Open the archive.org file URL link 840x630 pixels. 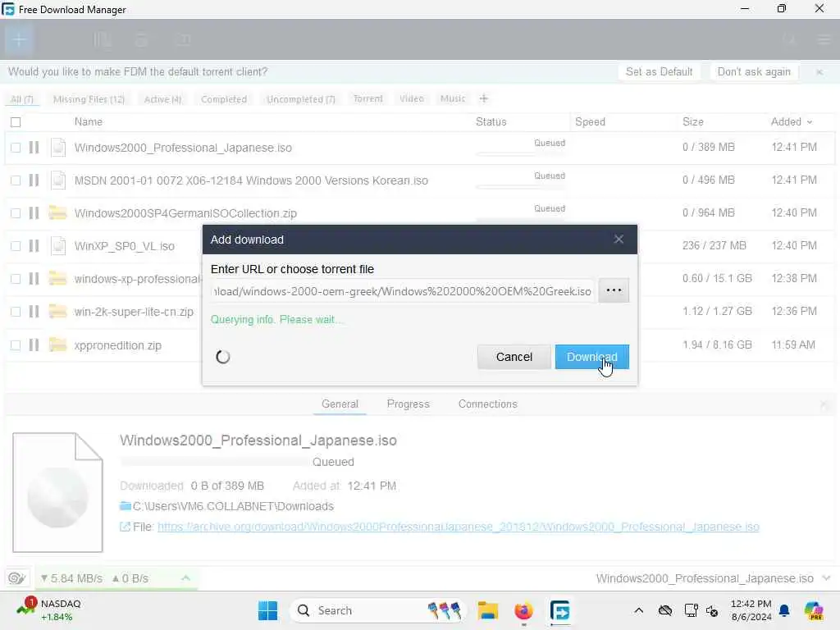[458, 527]
